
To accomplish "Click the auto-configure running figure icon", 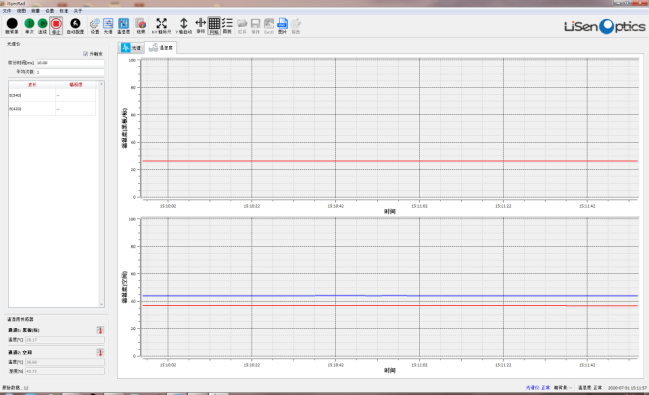I will click(x=75, y=26).
